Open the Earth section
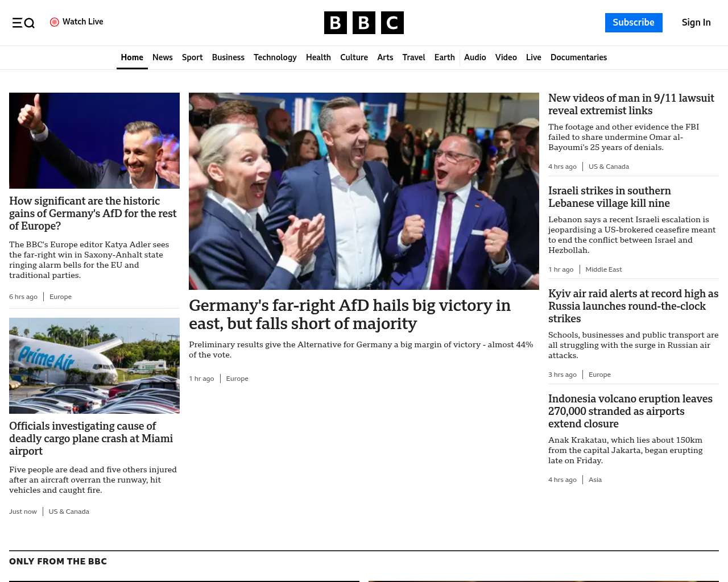728x582 pixels. (444, 57)
